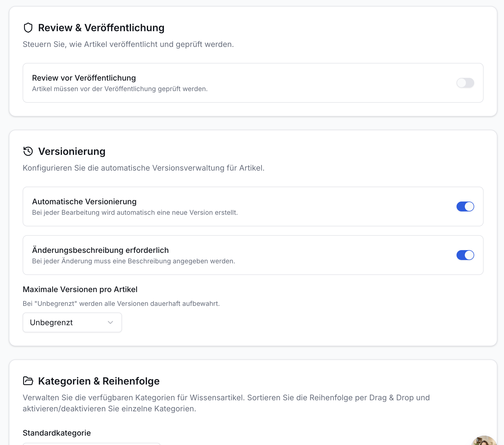Click the user avatar in the bottom corner
Screen dimensions: 504x445
click(x=484, y=440)
